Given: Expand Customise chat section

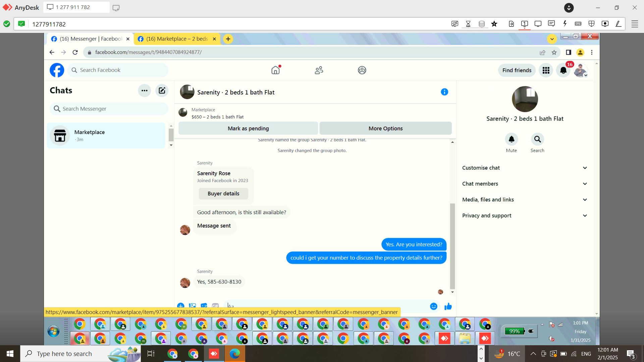Looking at the screenshot, I should [525, 168].
